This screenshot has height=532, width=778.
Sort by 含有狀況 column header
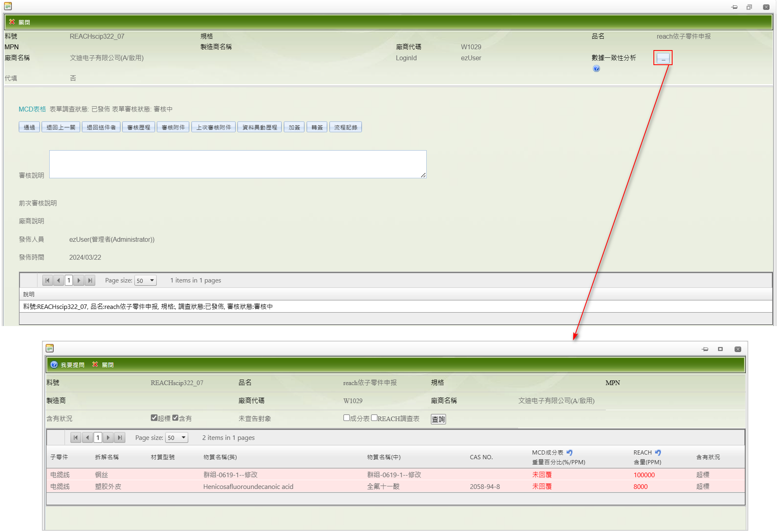tap(708, 457)
